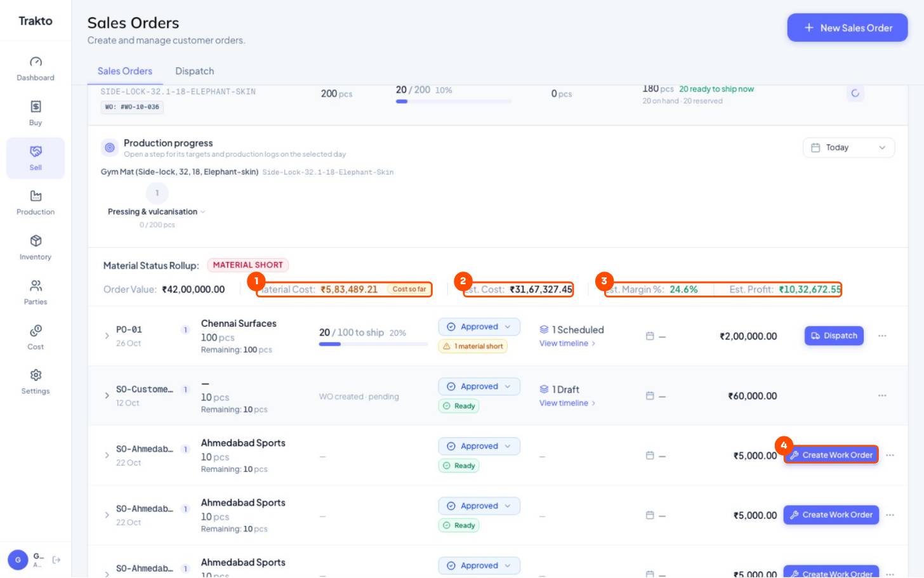This screenshot has height=578, width=924.
Task: Click the logout icon beside user avatar
Action: click(x=56, y=560)
